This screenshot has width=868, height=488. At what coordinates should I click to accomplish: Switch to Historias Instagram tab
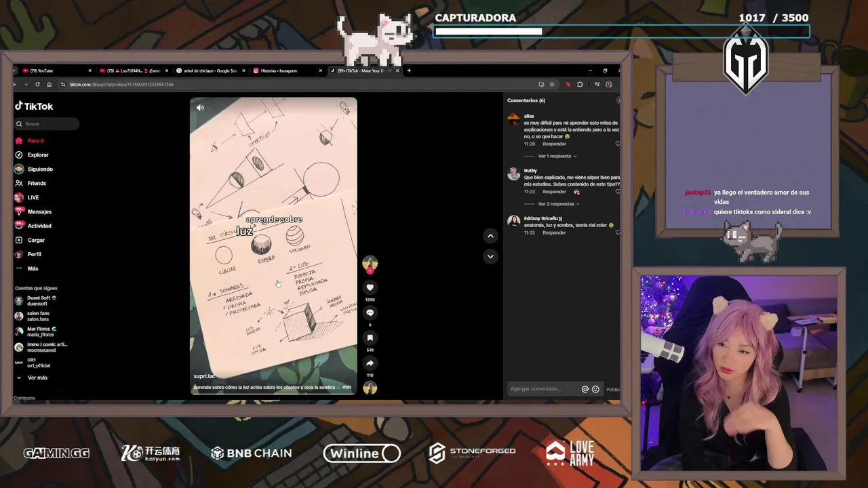click(x=288, y=70)
